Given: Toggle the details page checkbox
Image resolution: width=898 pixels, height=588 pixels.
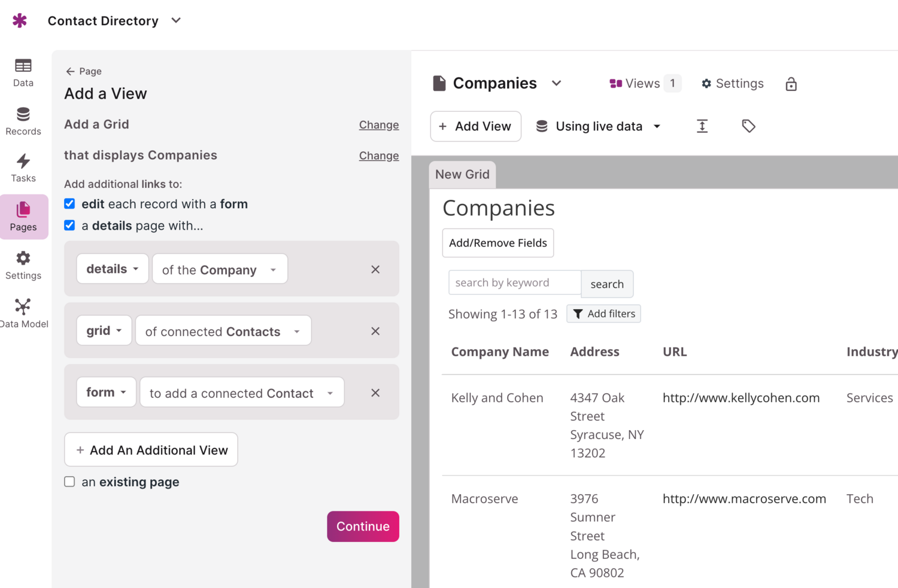Looking at the screenshot, I should 70,226.
